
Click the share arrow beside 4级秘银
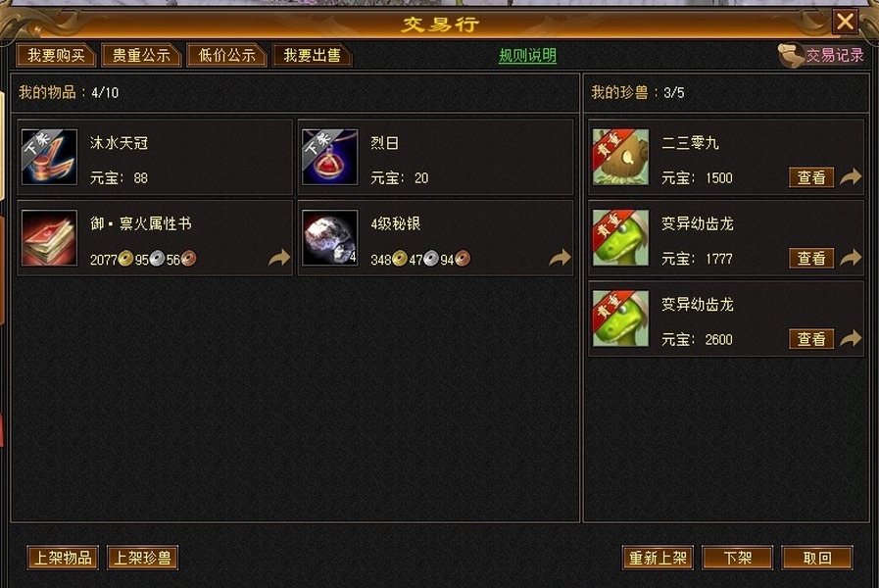[x=560, y=258]
